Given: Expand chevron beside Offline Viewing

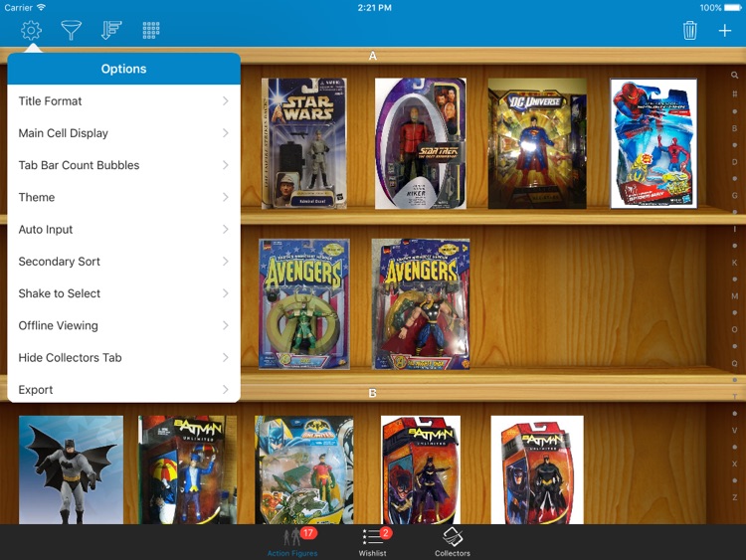Looking at the screenshot, I should (x=226, y=325).
